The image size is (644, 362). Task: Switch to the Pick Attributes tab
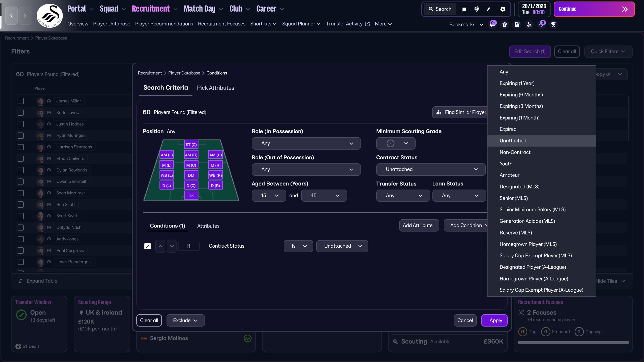215,88
